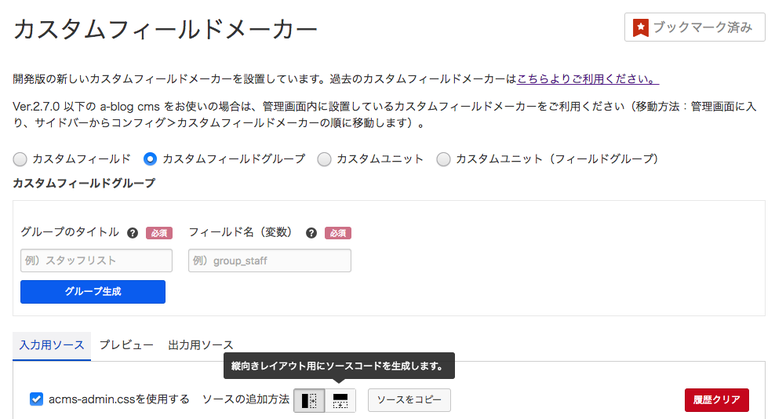775x419 pixels.
Task: Select the カスタムフィールドグループ radio button
Action: pyautogui.click(x=150, y=159)
